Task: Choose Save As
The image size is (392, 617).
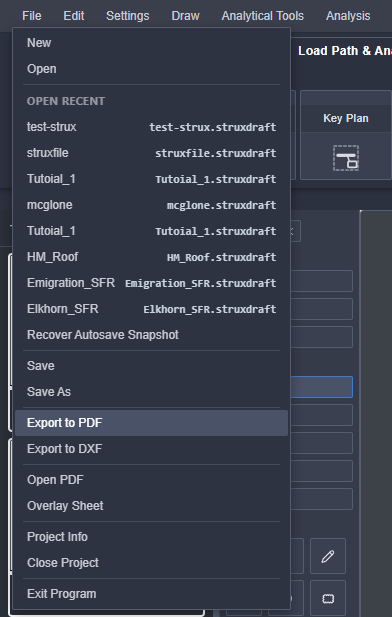Action: click(152, 392)
